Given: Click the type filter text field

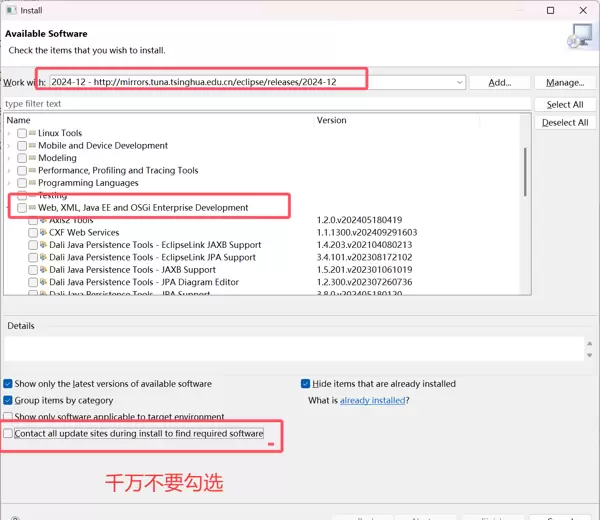Looking at the screenshot, I should pyautogui.click(x=265, y=103).
